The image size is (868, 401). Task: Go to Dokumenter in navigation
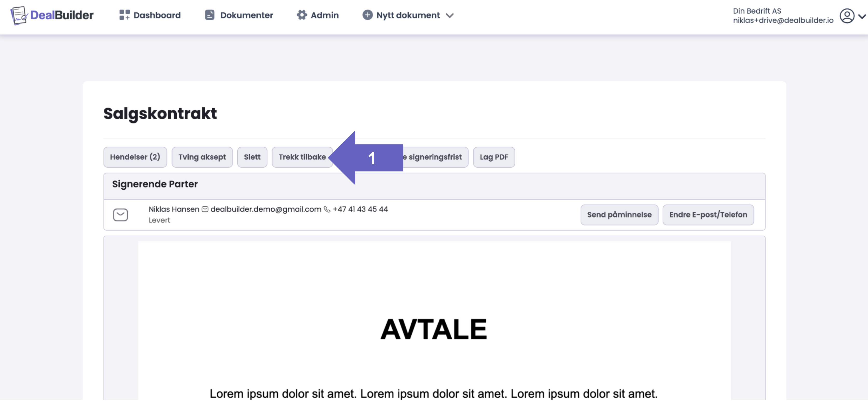point(246,15)
